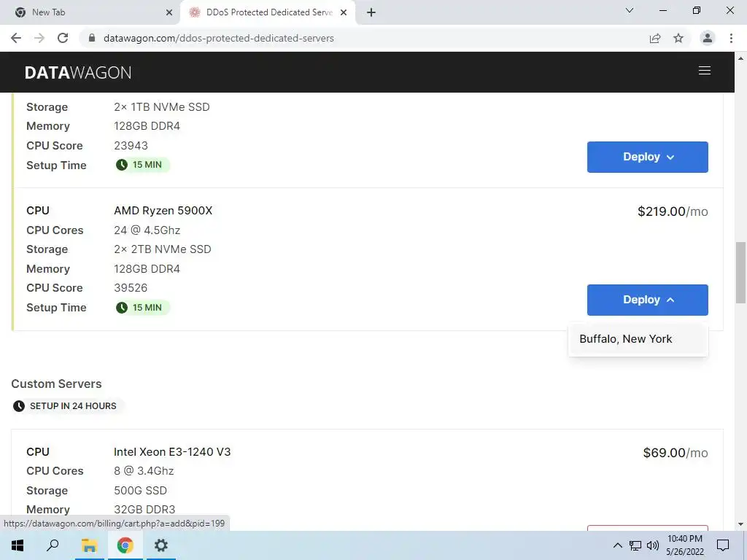The height and width of the screenshot is (560, 747).
Task: Close the New Tab tab
Action: 169,12
